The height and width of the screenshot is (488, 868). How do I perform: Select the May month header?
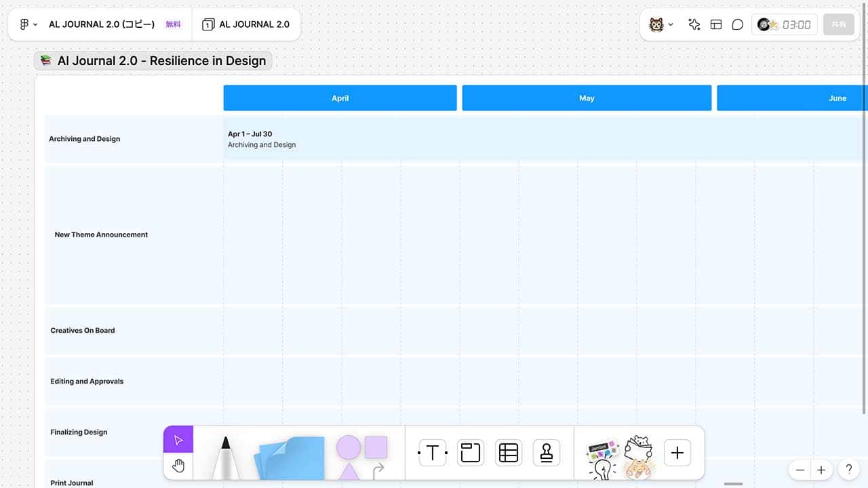[587, 98]
